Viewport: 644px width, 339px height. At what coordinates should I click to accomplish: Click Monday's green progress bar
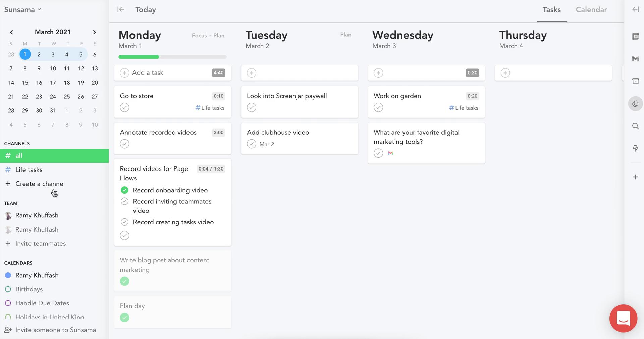tap(172, 57)
